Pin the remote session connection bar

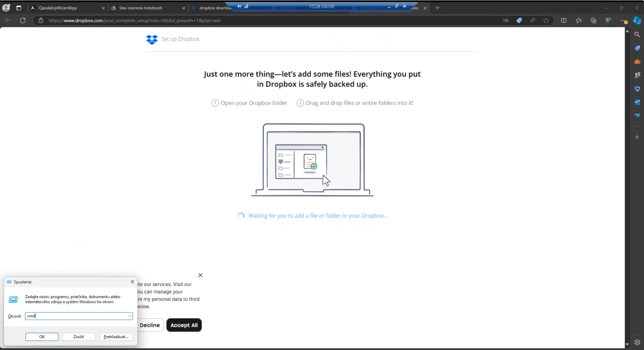pos(239,6)
